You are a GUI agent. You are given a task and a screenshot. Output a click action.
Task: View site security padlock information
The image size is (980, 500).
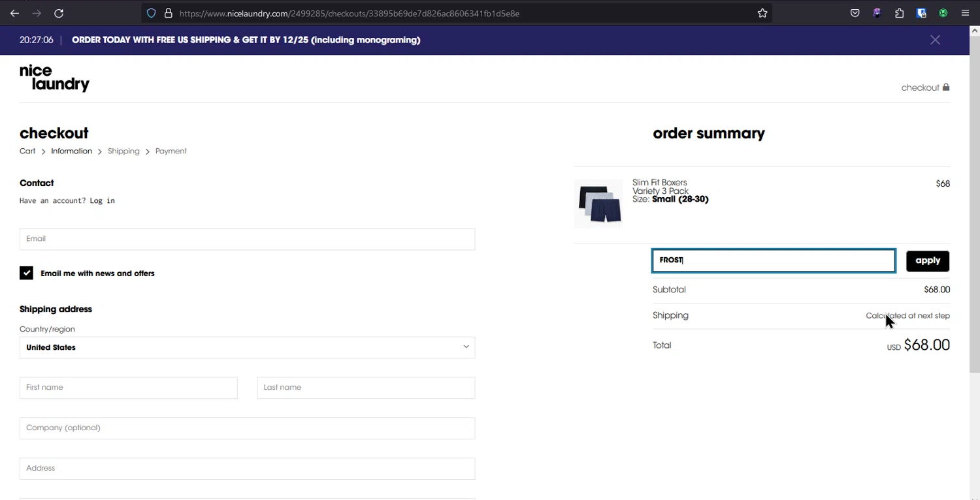tap(168, 13)
